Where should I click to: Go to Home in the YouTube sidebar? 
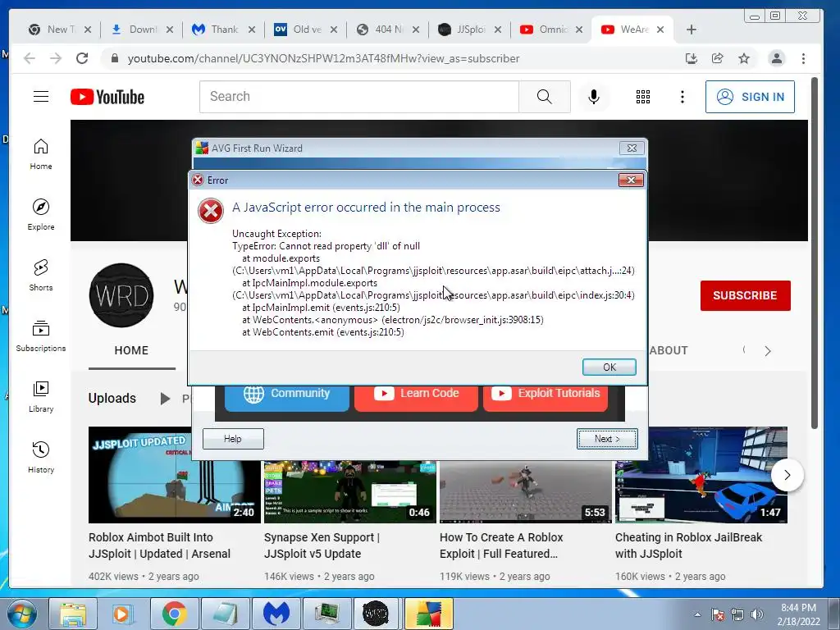tap(41, 154)
